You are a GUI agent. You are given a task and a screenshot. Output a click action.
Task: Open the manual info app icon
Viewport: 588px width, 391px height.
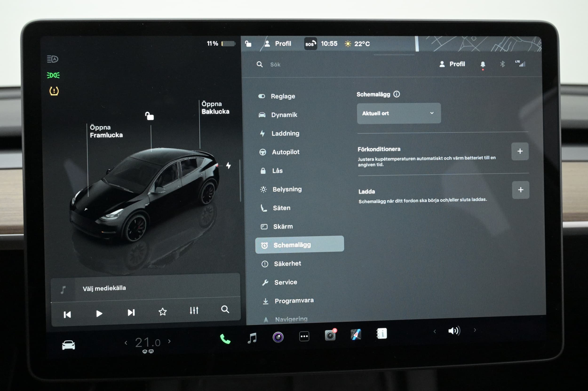pos(382,333)
